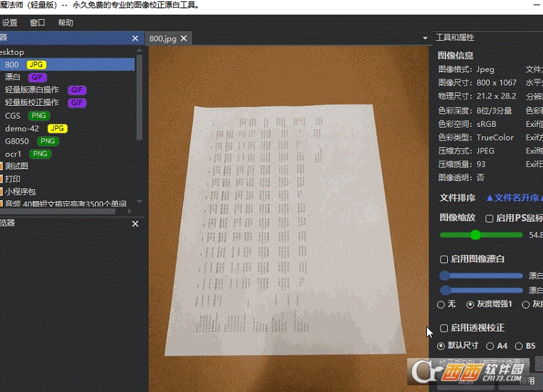Open the 设置 menu
Image resolution: width=543 pixels, height=392 pixels.
10,23
